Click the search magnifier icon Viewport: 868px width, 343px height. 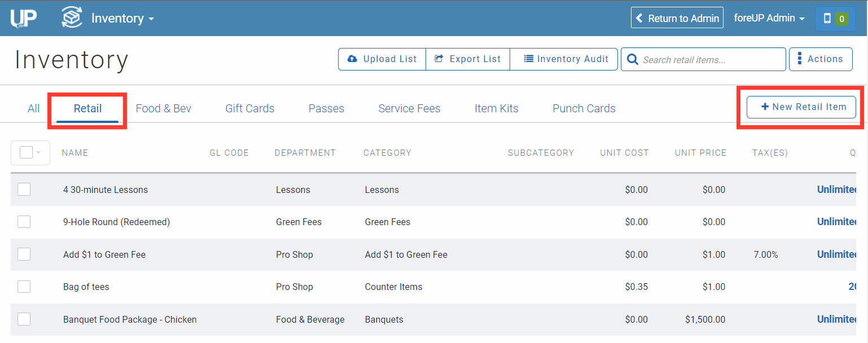pyautogui.click(x=633, y=60)
